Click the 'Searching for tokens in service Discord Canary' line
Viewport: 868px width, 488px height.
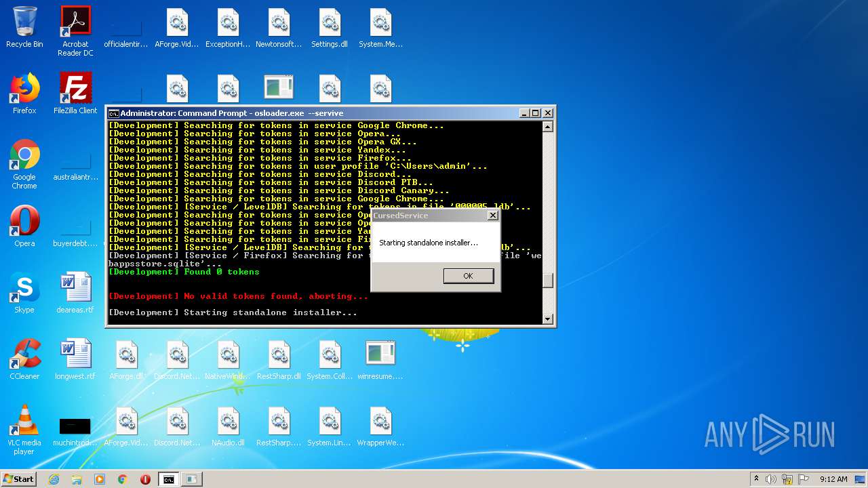point(279,190)
